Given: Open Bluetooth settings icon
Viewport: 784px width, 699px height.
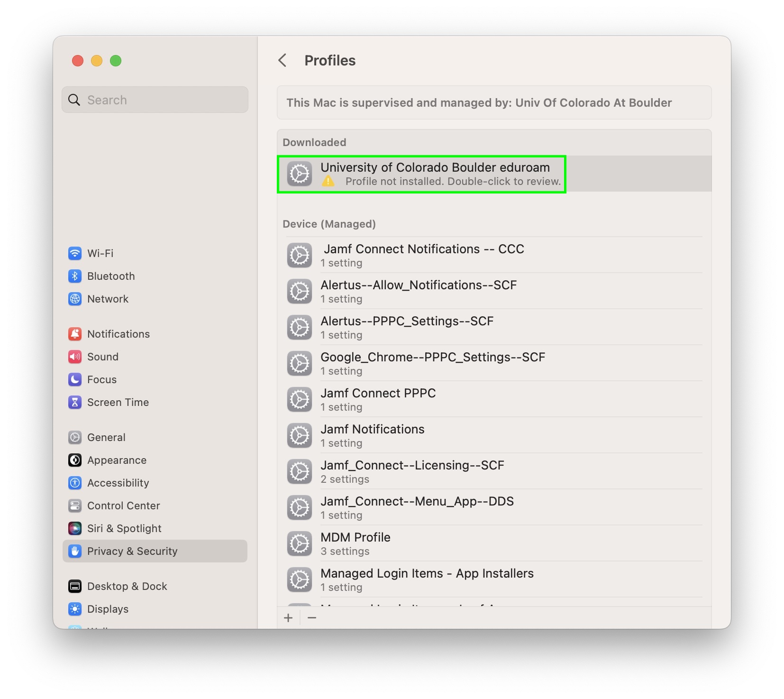Looking at the screenshot, I should point(75,276).
